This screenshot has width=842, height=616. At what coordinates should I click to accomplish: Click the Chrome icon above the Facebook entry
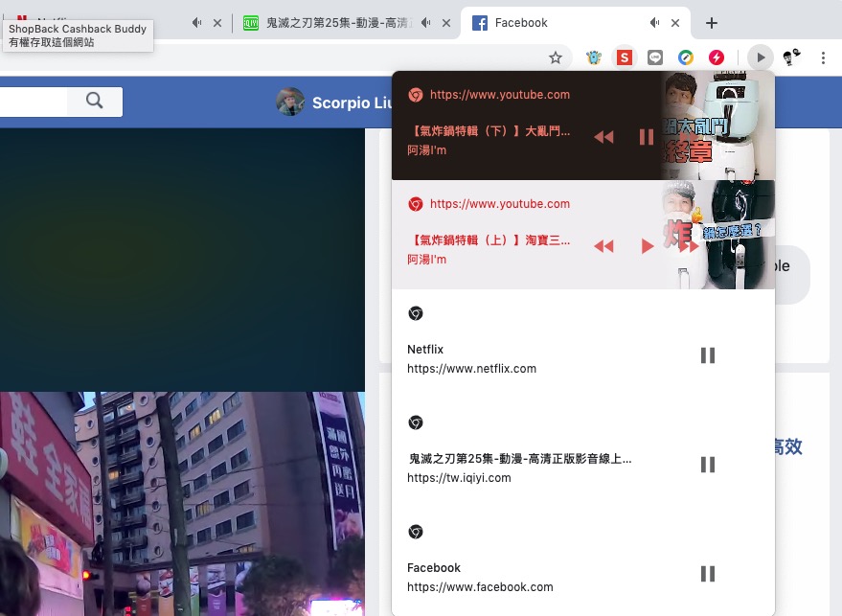click(x=416, y=532)
